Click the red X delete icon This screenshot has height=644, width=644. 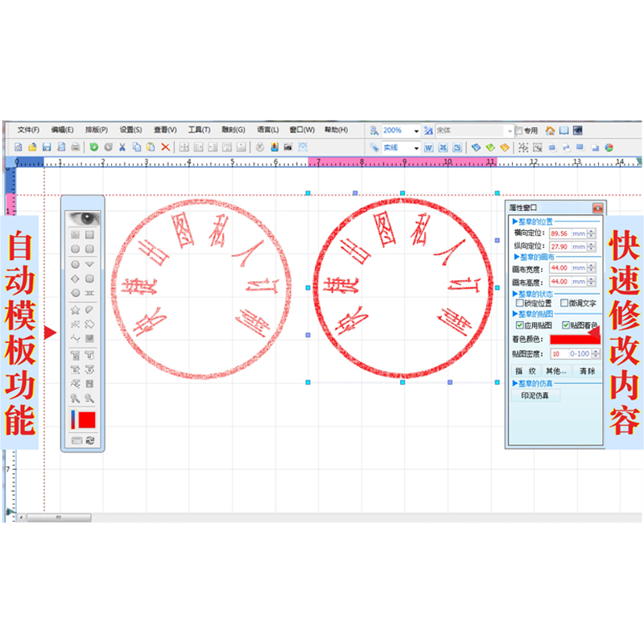(165, 147)
